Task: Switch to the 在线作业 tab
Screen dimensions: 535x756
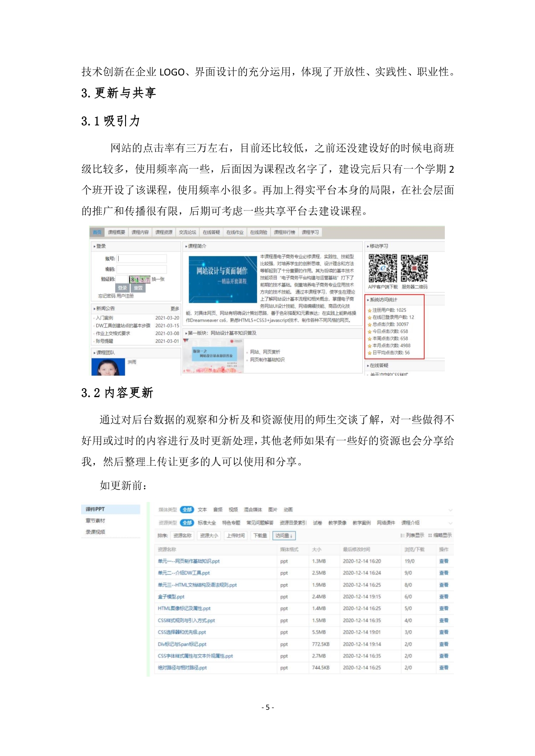Action: (235, 232)
